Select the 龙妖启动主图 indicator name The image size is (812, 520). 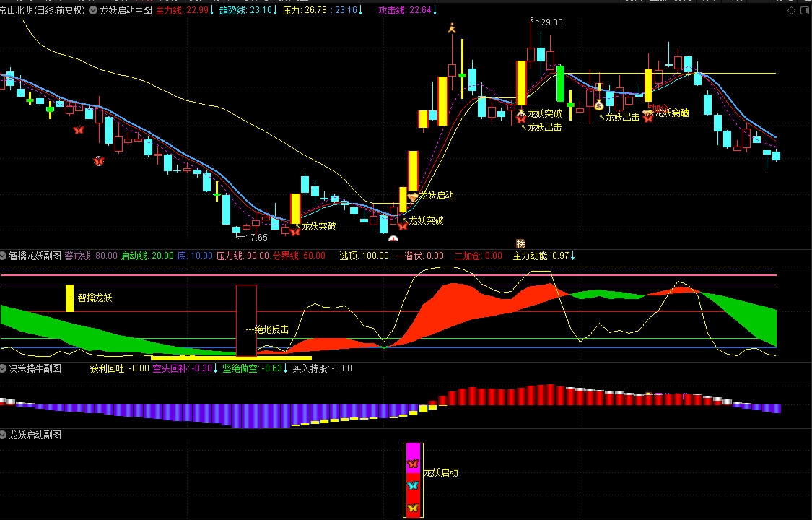(x=126, y=10)
